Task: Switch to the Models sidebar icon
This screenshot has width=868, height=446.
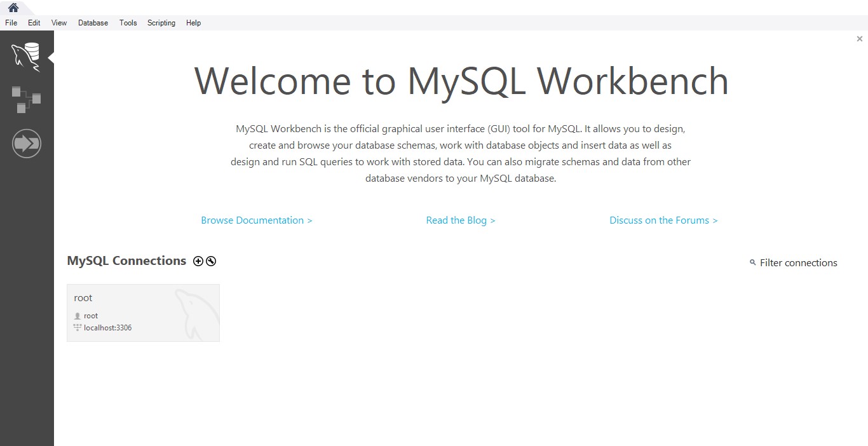Action: tap(26, 100)
